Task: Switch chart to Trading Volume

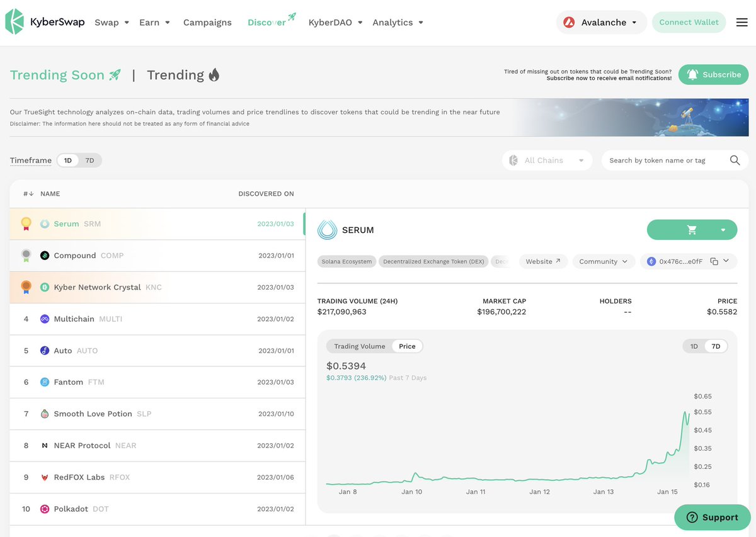Action: pos(360,346)
